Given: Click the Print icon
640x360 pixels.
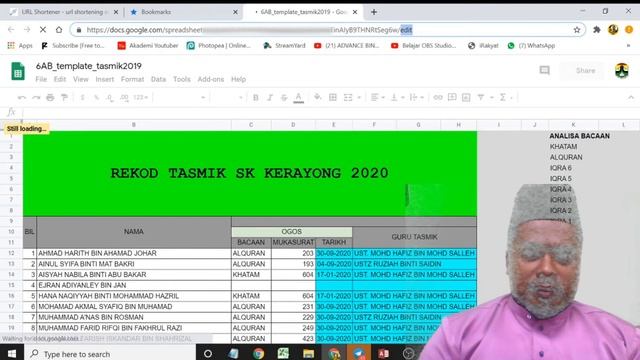Looking at the screenshot, I should [50, 98].
